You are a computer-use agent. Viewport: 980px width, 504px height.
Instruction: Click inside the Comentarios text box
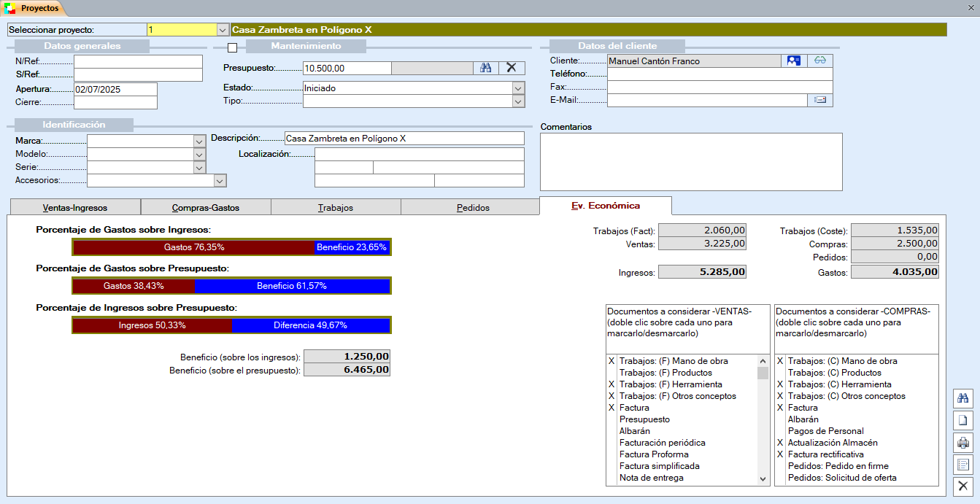tap(690, 161)
